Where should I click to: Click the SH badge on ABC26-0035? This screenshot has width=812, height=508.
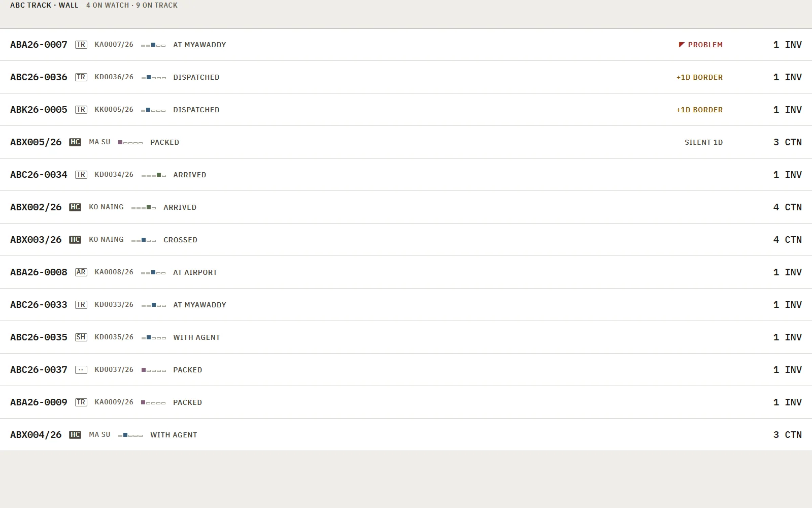81,337
